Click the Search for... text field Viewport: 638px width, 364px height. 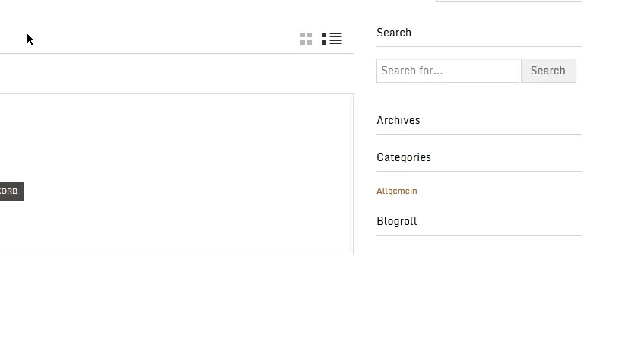pos(448,71)
